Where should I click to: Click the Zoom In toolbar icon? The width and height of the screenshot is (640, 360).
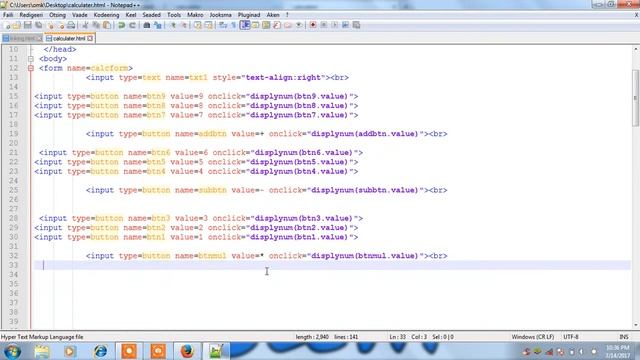click(173, 25)
